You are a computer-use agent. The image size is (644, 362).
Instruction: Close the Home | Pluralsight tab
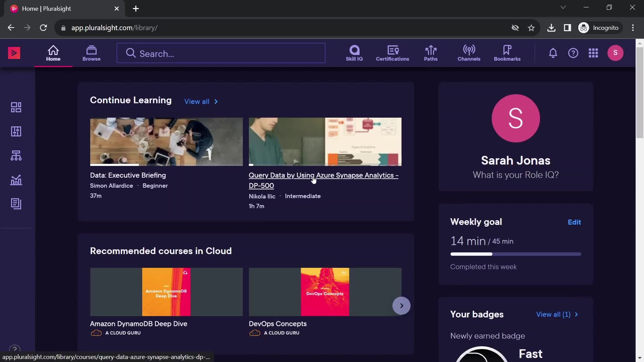[117, 9]
